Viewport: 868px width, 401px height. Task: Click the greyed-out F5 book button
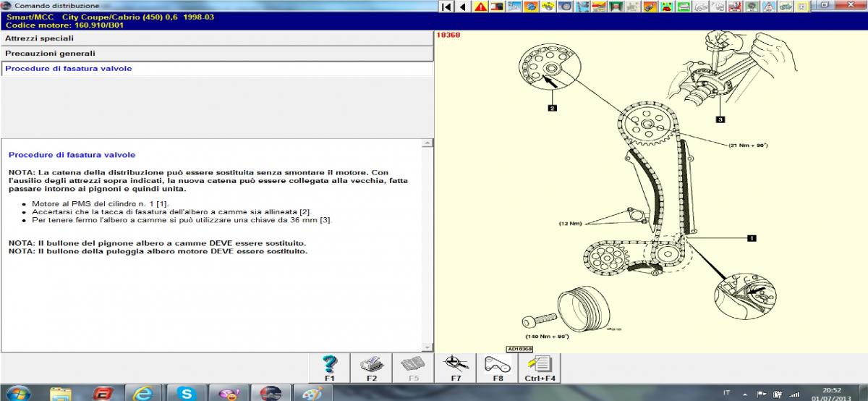click(x=414, y=367)
